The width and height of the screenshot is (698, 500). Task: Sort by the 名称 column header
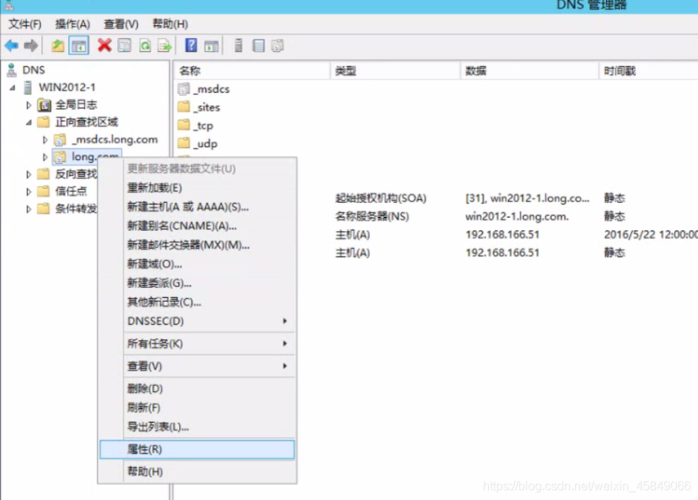(252, 71)
